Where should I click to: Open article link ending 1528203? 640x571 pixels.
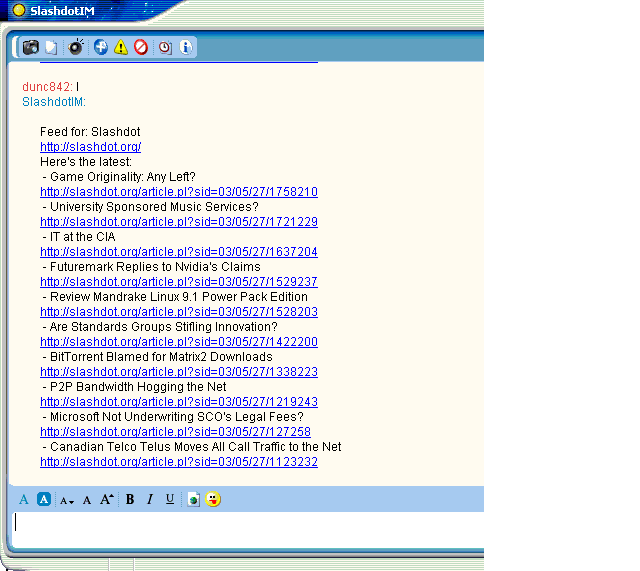tap(179, 312)
